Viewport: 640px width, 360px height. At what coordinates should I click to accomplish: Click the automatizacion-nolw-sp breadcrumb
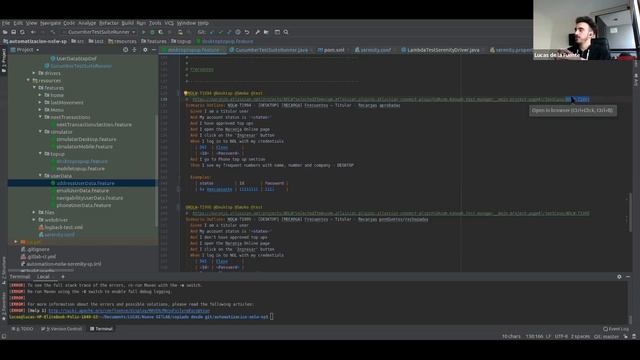pos(35,41)
